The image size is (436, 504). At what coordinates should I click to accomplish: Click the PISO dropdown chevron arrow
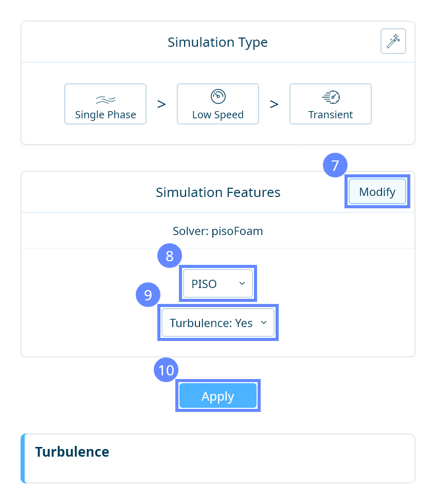[x=242, y=283]
